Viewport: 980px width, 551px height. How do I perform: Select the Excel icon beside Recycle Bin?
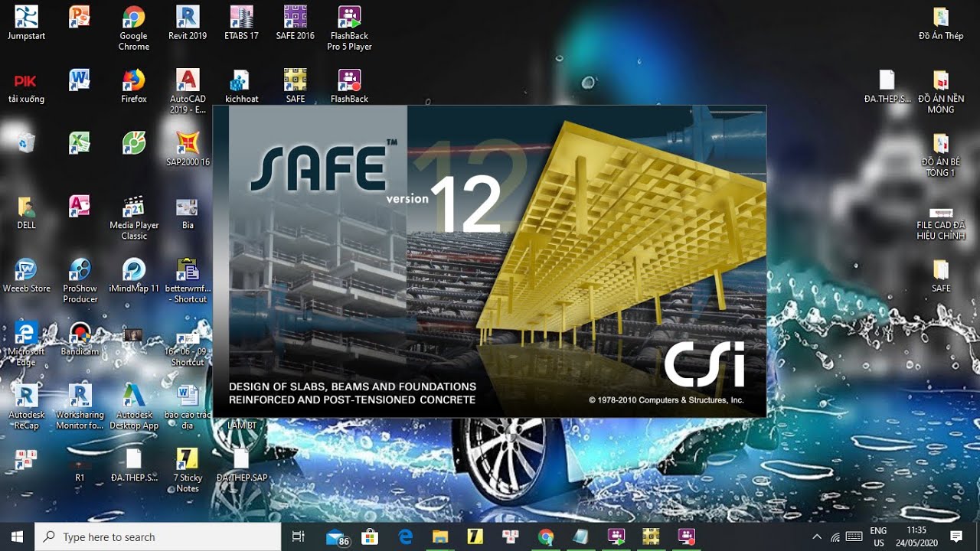pos(80,142)
